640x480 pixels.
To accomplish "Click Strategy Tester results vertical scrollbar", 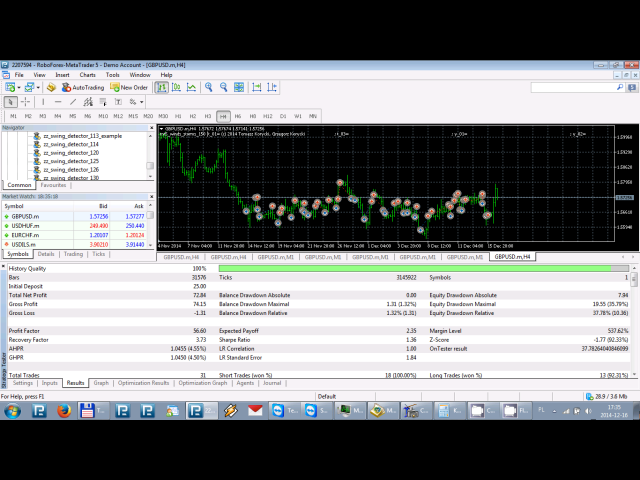I will pos(634,321).
